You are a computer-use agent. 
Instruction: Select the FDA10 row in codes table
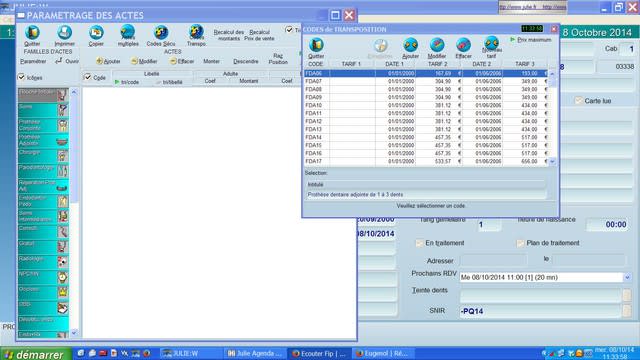pos(426,105)
